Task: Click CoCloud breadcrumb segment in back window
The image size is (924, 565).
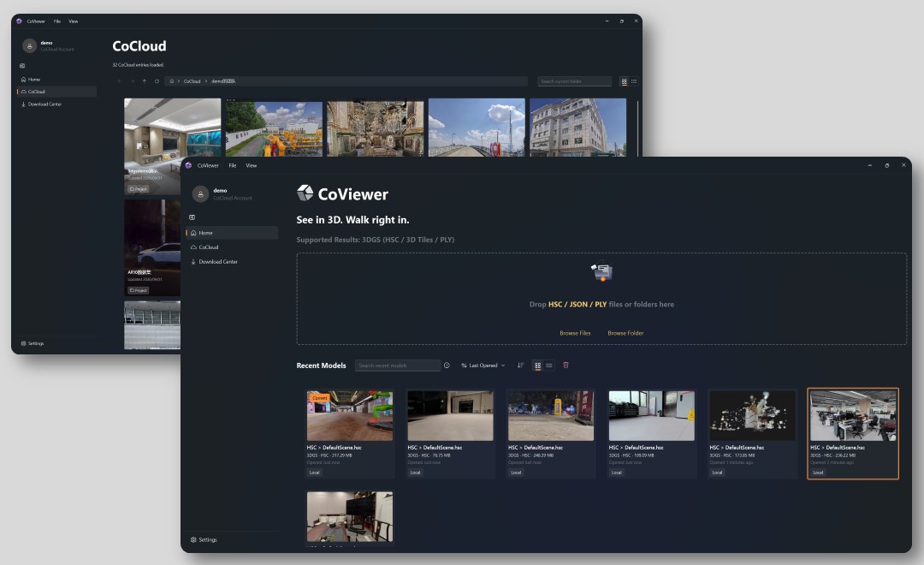Action: tap(192, 81)
